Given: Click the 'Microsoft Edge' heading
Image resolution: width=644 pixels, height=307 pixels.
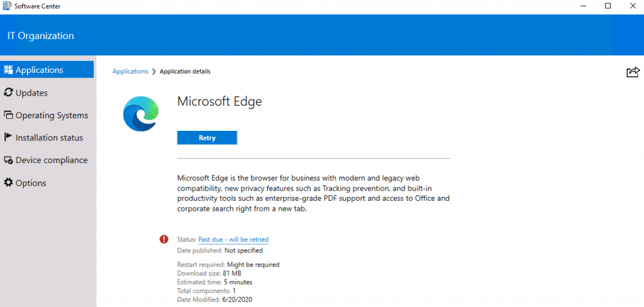Looking at the screenshot, I should tap(219, 101).
